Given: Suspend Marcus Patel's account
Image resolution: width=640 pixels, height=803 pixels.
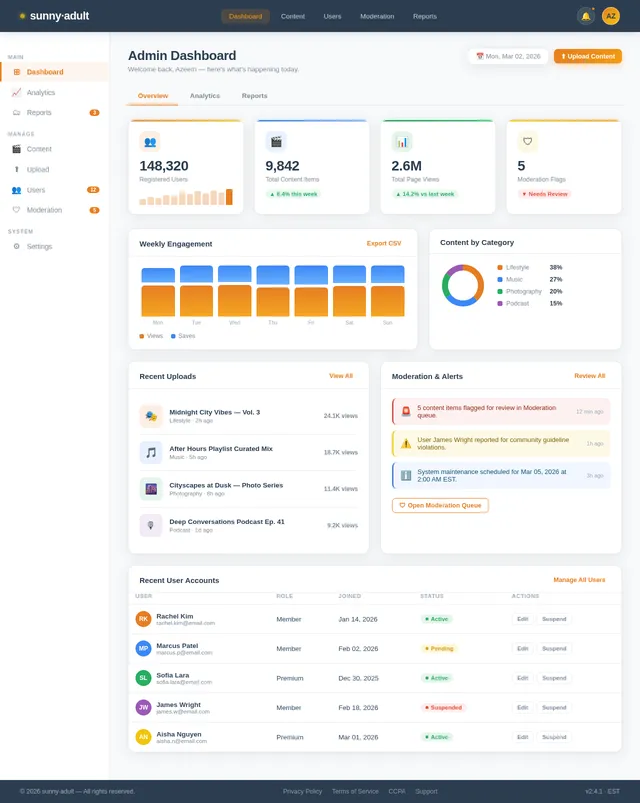Looking at the screenshot, I should tap(554, 648).
